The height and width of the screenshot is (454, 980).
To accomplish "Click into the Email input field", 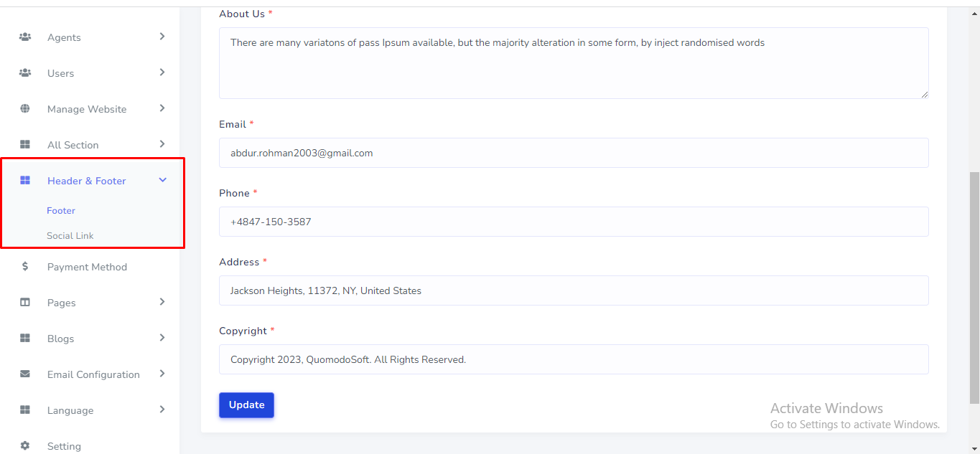I will pyautogui.click(x=574, y=153).
